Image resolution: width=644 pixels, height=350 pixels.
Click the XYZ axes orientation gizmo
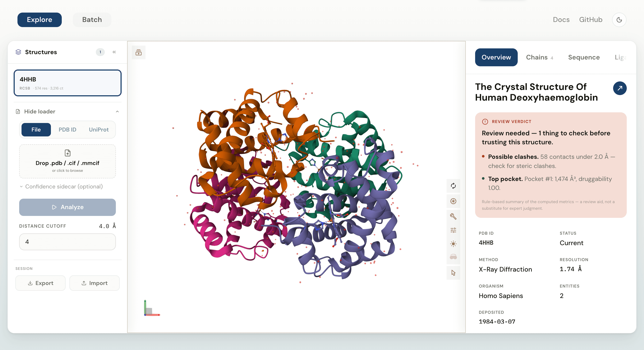(152, 308)
